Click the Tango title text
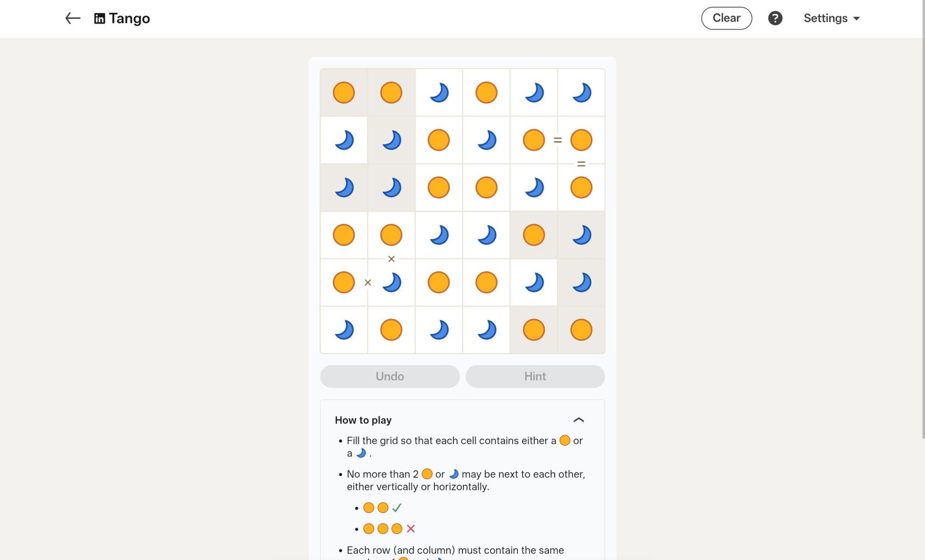925x560 pixels. tap(129, 18)
